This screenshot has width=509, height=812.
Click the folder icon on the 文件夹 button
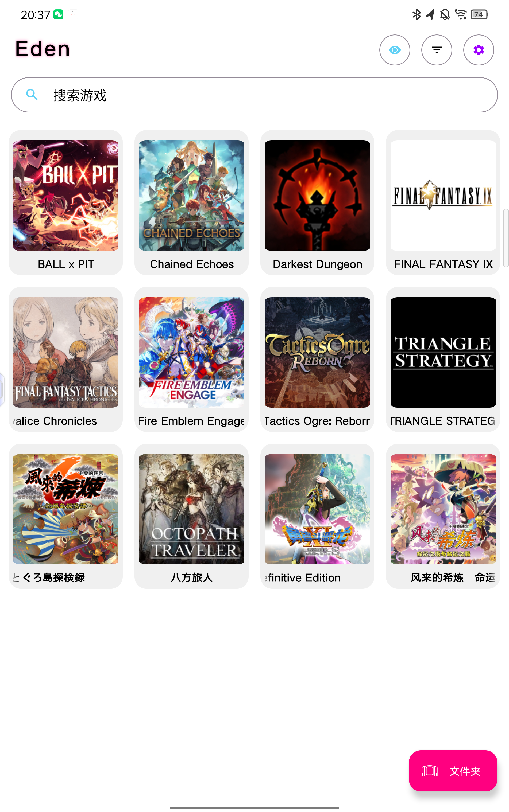click(430, 771)
